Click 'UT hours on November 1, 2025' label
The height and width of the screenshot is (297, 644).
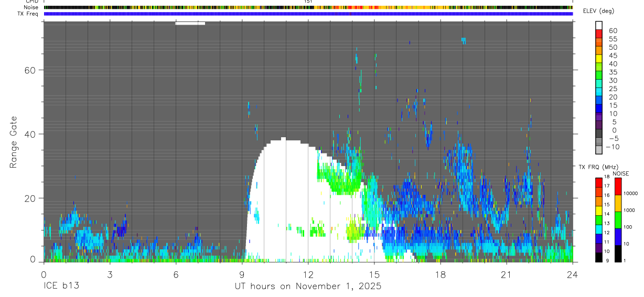[x=308, y=287]
